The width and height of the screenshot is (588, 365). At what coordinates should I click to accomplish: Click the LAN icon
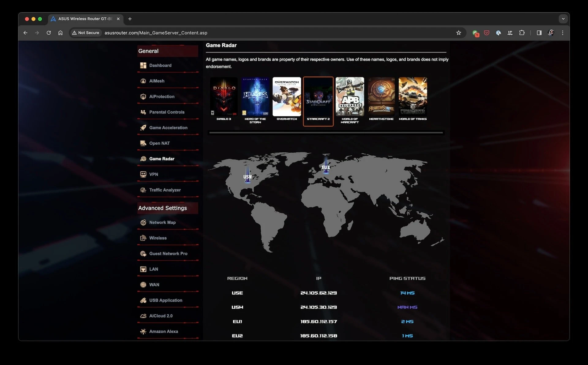point(143,269)
